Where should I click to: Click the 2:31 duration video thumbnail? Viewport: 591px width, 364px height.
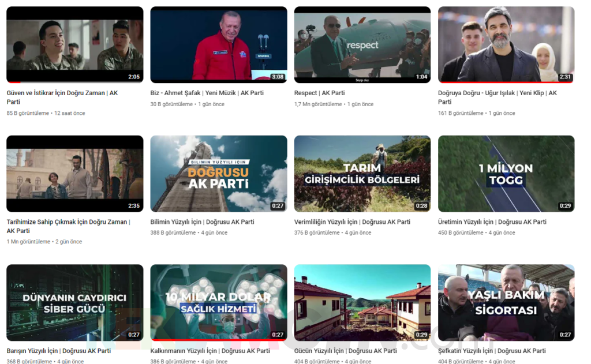pos(506,44)
